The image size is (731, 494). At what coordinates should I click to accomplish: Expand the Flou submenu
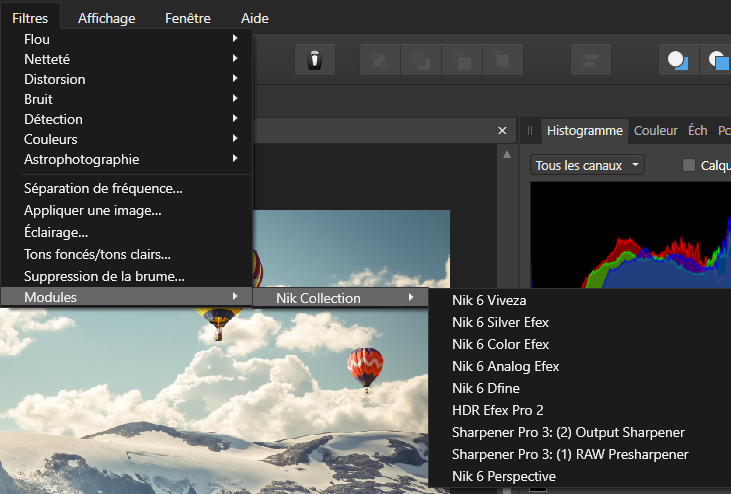point(127,39)
